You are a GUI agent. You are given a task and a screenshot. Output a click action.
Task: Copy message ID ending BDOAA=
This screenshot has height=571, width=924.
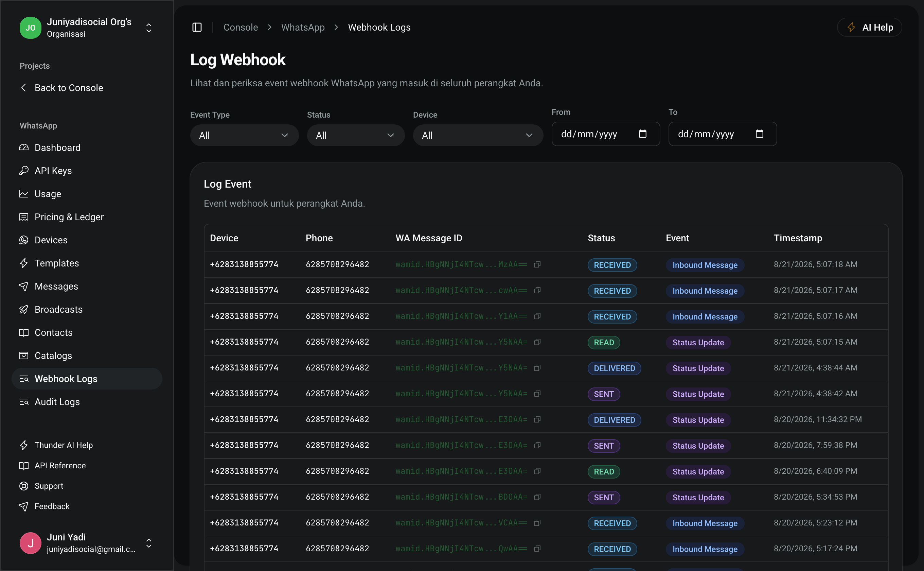tap(537, 497)
